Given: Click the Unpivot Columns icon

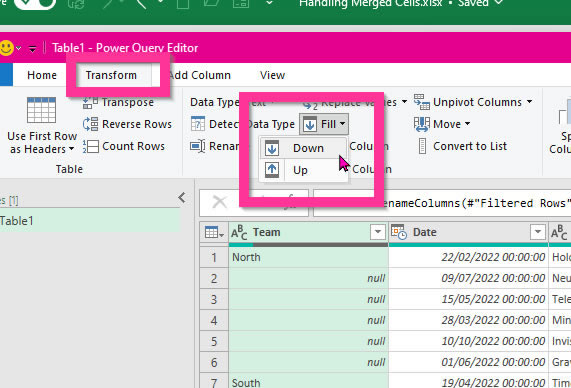Looking at the screenshot, I should [x=422, y=102].
